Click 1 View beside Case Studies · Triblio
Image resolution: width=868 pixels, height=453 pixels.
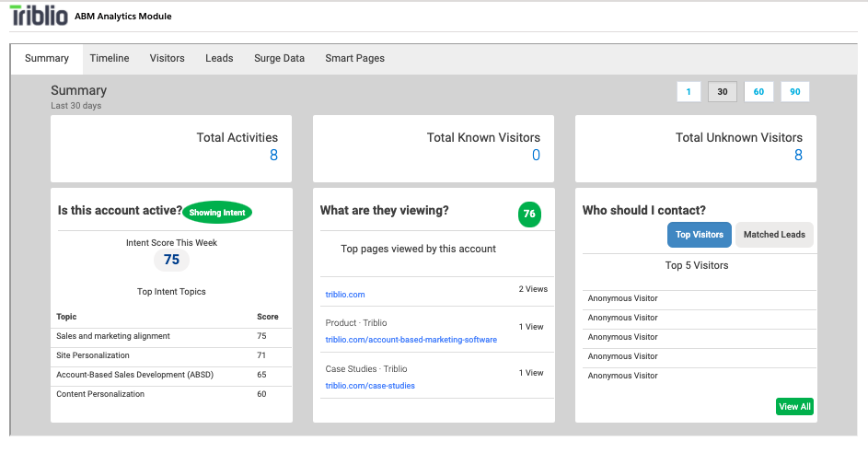click(531, 373)
